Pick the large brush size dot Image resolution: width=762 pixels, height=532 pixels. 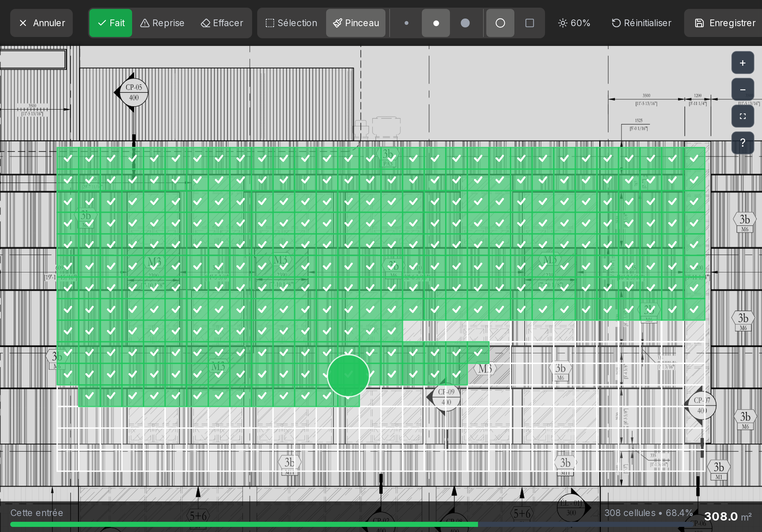[465, 23]
